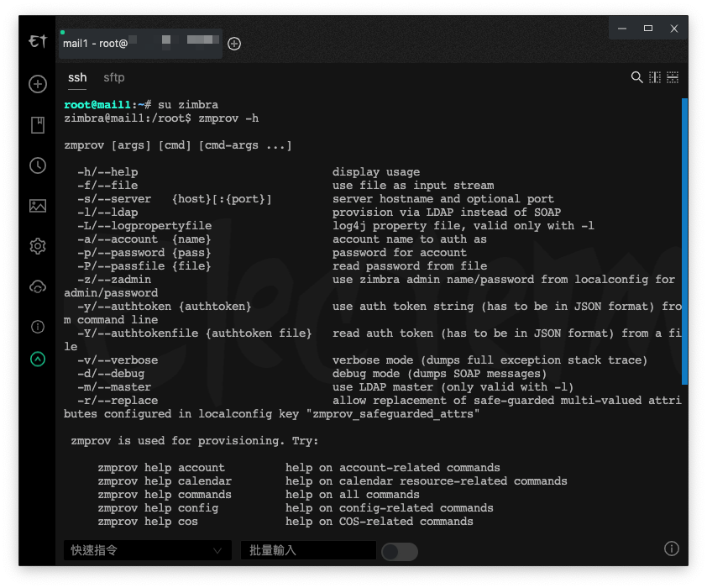
Task: Select the ssh tab
Action: [x=77, y=77]
